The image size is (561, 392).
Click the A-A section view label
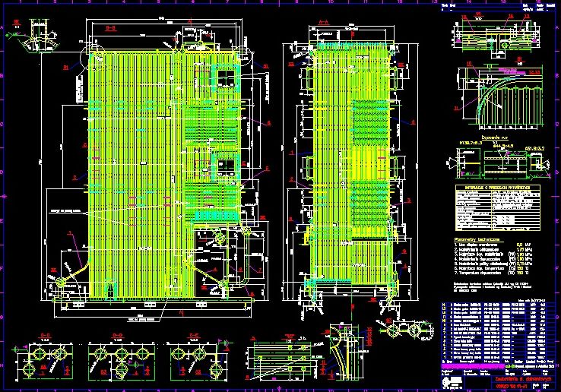(324, 22)
